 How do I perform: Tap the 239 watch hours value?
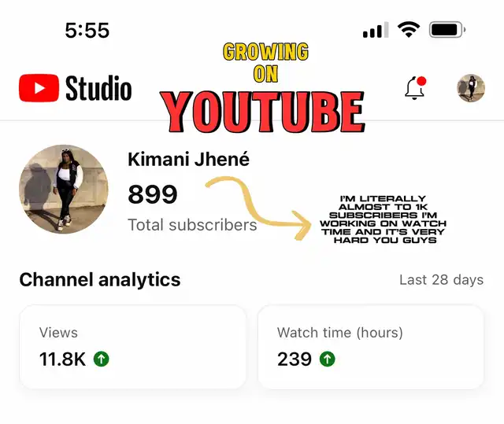295,359
